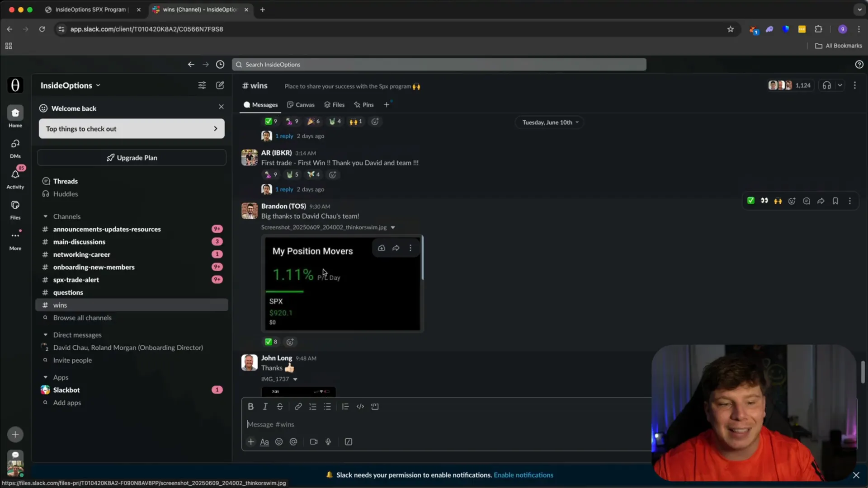Insert a link in composer
The width and height of the screenshot is (868, 488).
click(x=298, y=407)
